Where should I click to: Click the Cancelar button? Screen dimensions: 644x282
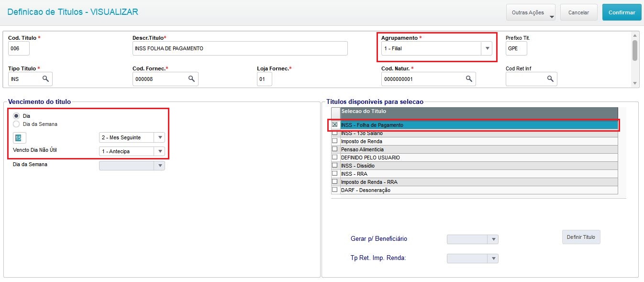pos(578,12)
